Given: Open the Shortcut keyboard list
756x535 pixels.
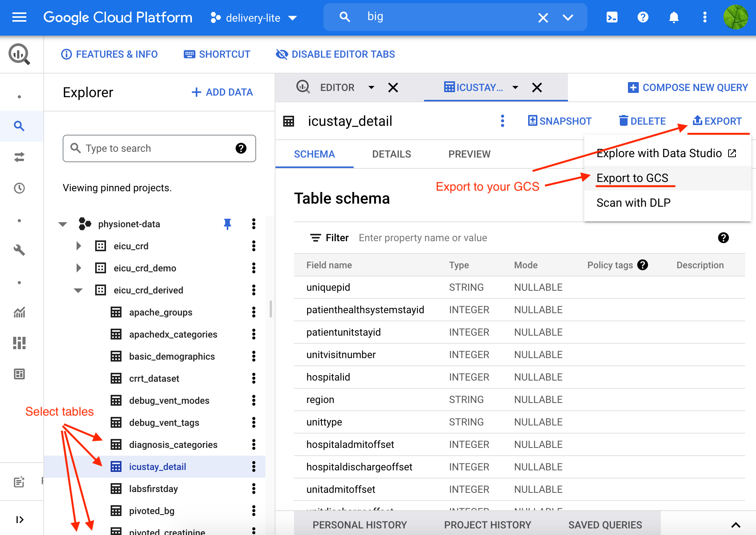Looking at the screenshot, I should [217, 54].
